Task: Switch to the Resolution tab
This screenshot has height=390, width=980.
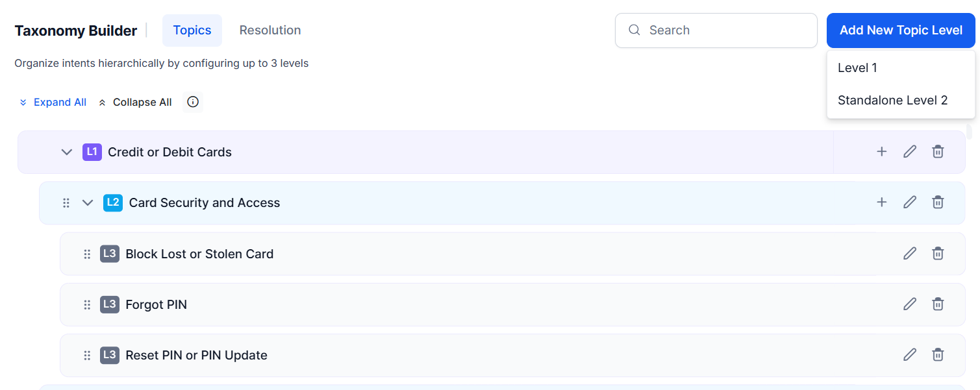Action: (x=270, y=30)
